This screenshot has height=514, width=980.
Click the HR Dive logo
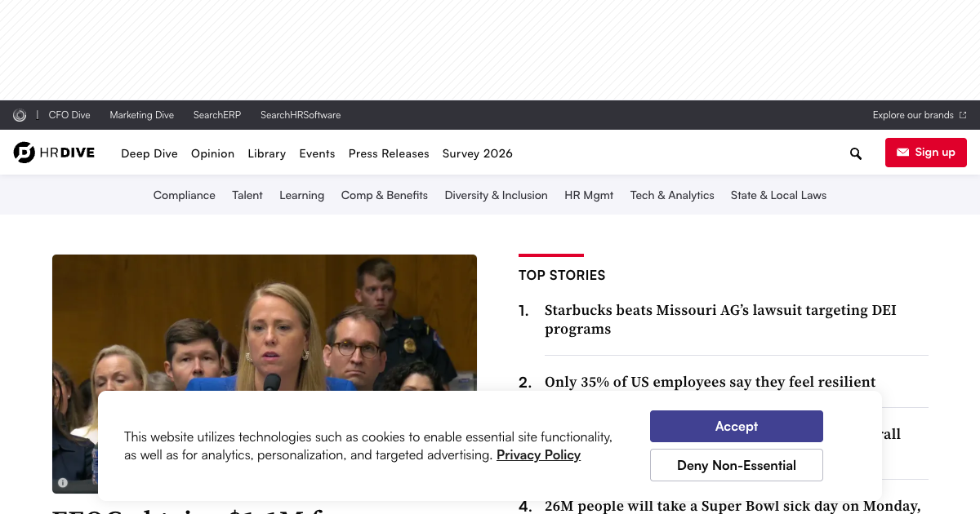pyautogui.click(x=54, y=153)
